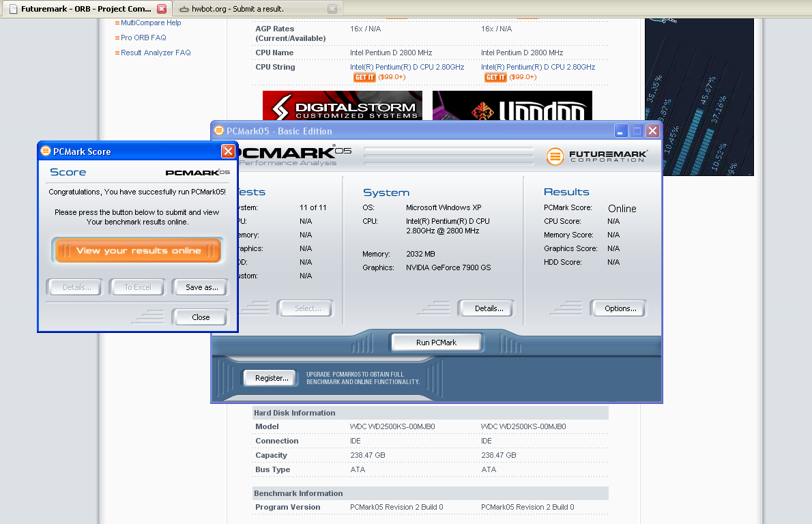
Task: Click the PCMark05 logo in score dialog
Action: pyautogui.click(x=198, y=173)
